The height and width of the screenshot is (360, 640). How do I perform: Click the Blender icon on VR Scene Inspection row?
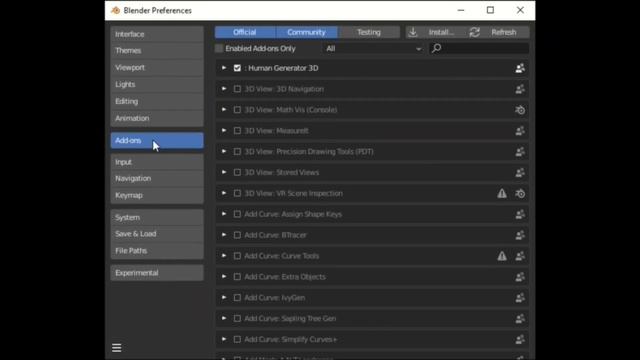[520, 193]
